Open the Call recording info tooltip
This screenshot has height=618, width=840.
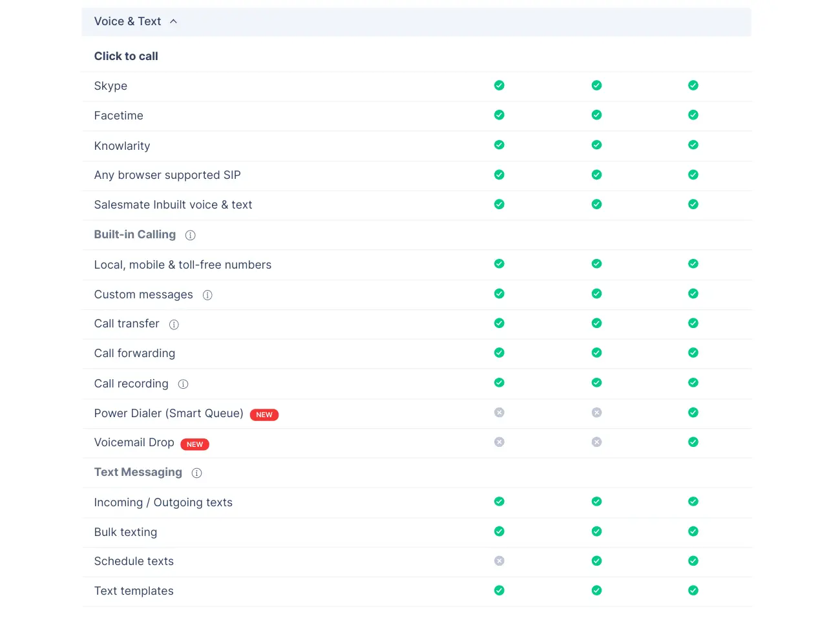183,384
